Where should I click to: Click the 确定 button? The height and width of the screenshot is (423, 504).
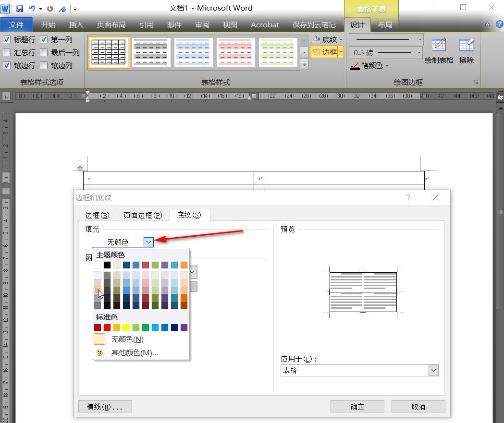click(357, 406)
